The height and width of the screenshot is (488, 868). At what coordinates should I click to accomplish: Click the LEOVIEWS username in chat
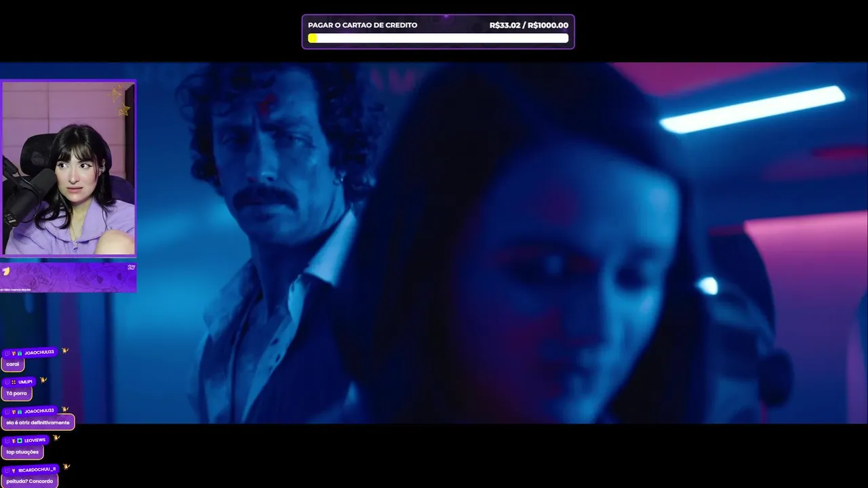35,441
